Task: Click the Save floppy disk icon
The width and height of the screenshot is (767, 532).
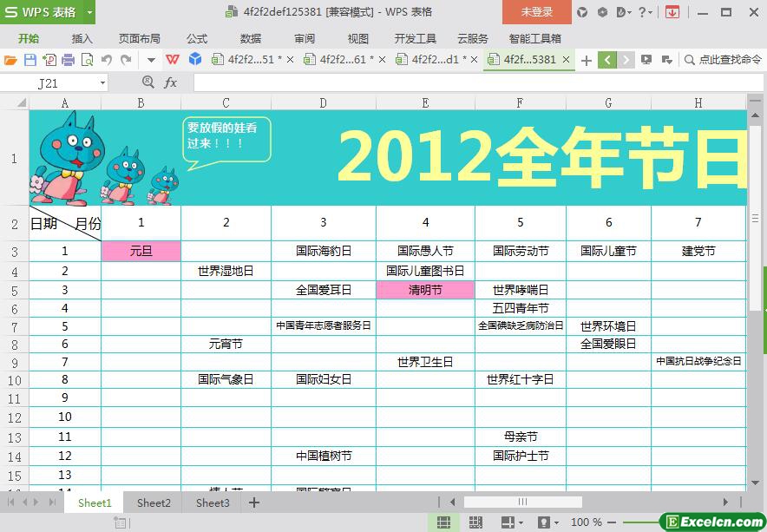Action: click(30, 60)
